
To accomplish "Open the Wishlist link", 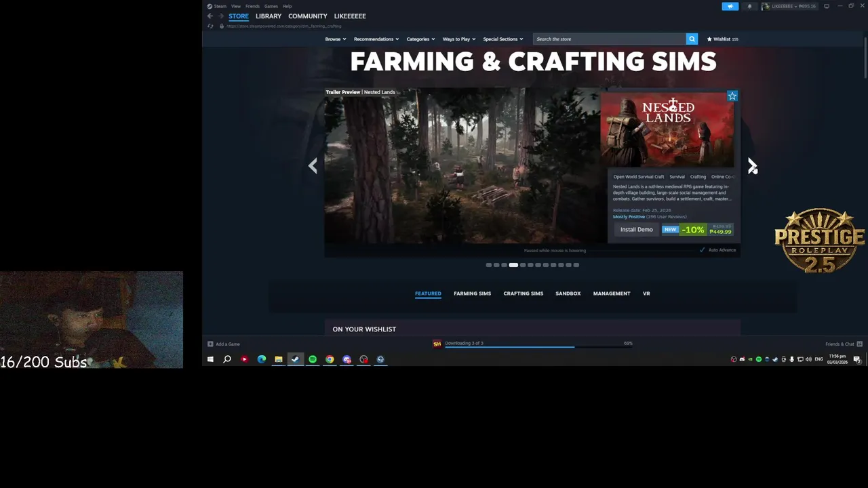I will (x=723, y=39).
